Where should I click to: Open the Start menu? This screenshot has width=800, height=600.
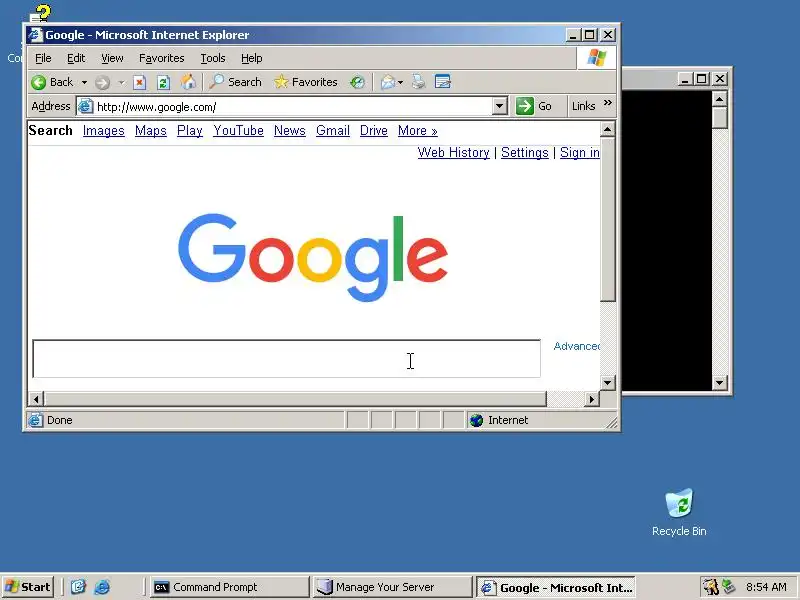pos(28,587)
